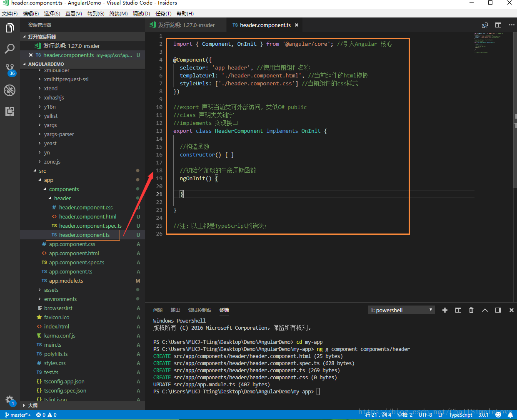
Task: Open the Debug view in activity bar
Action: click(10, 90)
